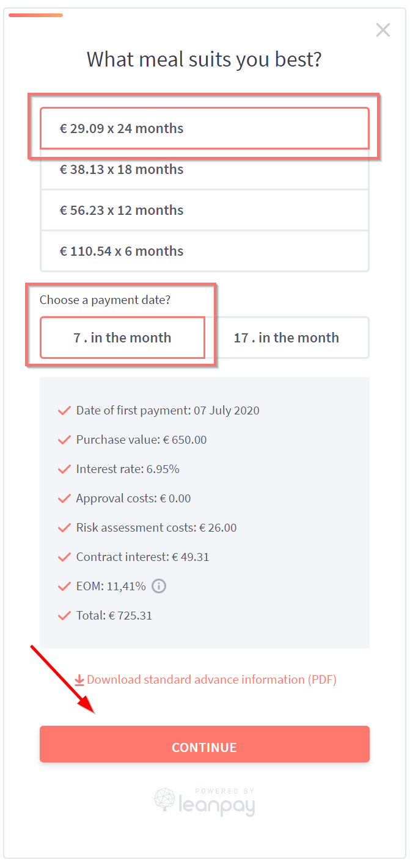The image size is (410, 868).
Task: Click the checkmark beside Risk assessment costs
Action: click(x=64, y=528)
